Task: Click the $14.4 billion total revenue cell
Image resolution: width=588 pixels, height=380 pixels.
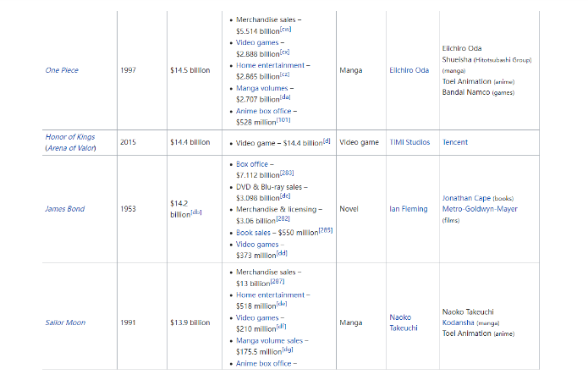Action: [190, 142]
